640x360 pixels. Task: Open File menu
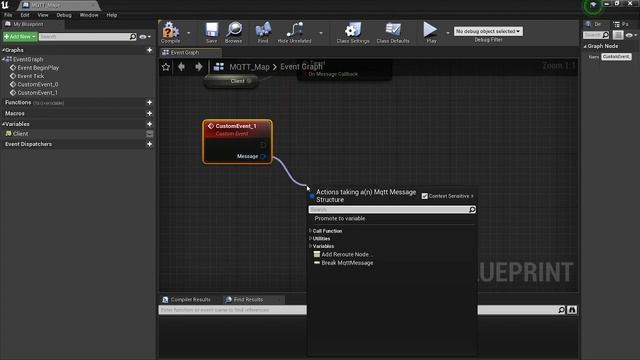click(8, 15)
